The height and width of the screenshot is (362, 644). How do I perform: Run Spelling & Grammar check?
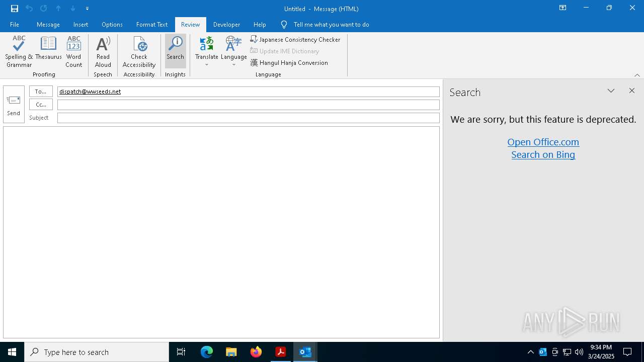19,51
